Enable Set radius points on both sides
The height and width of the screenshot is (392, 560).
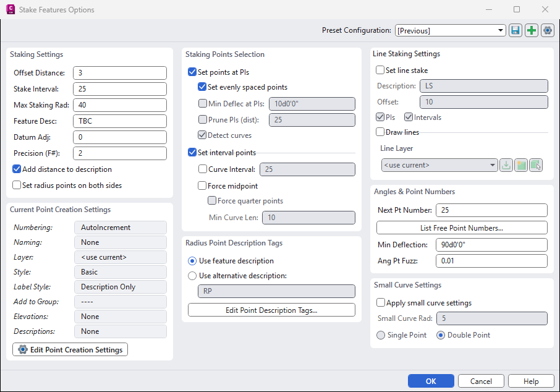17,185
